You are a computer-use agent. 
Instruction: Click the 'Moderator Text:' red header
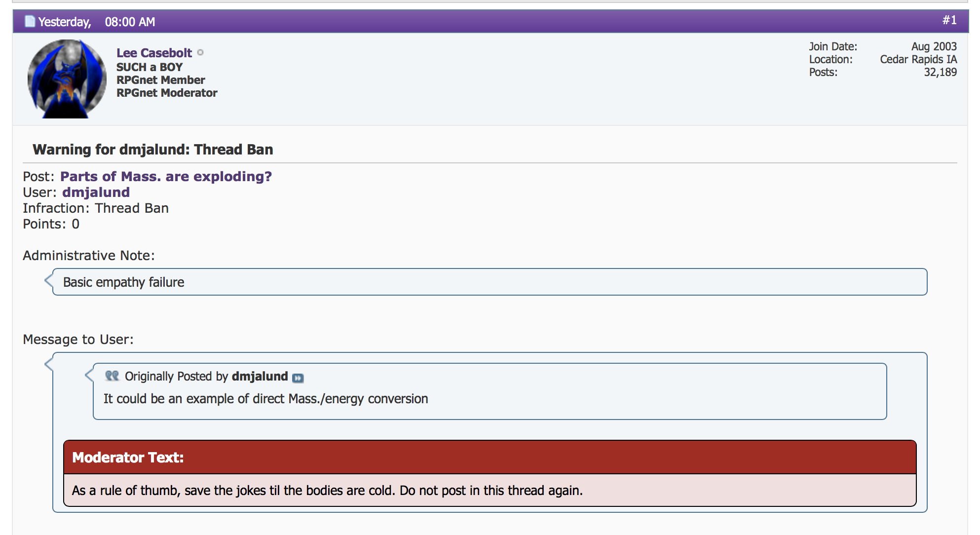490,458
